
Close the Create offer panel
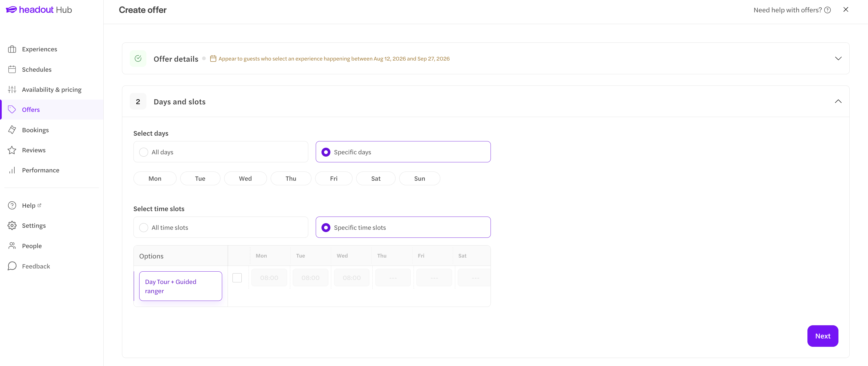point(846,9)
